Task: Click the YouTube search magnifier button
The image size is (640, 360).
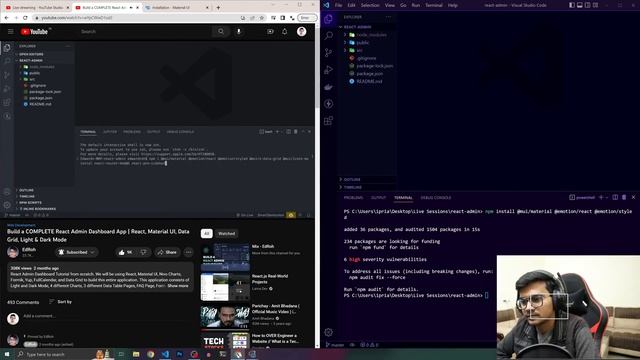Action: point(221,31)
